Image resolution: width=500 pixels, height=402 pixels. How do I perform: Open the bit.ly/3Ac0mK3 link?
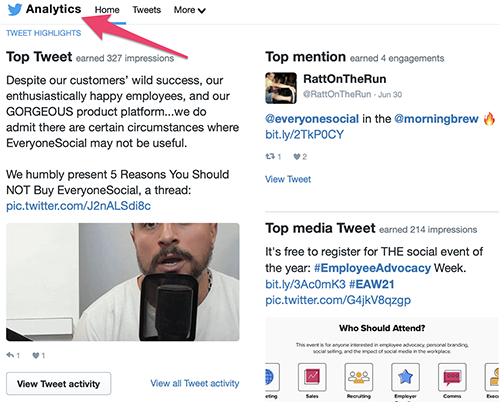[x=305, y=284]
